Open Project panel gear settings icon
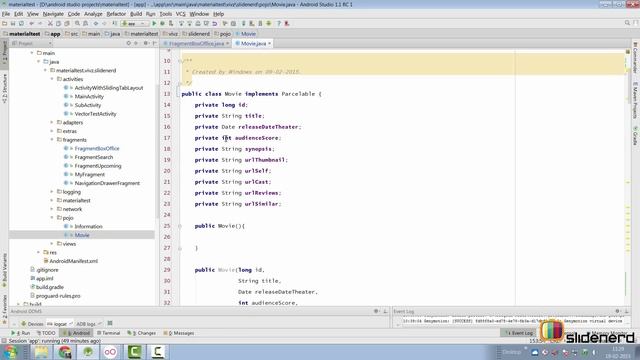640x360 pixels. point(146,43)
